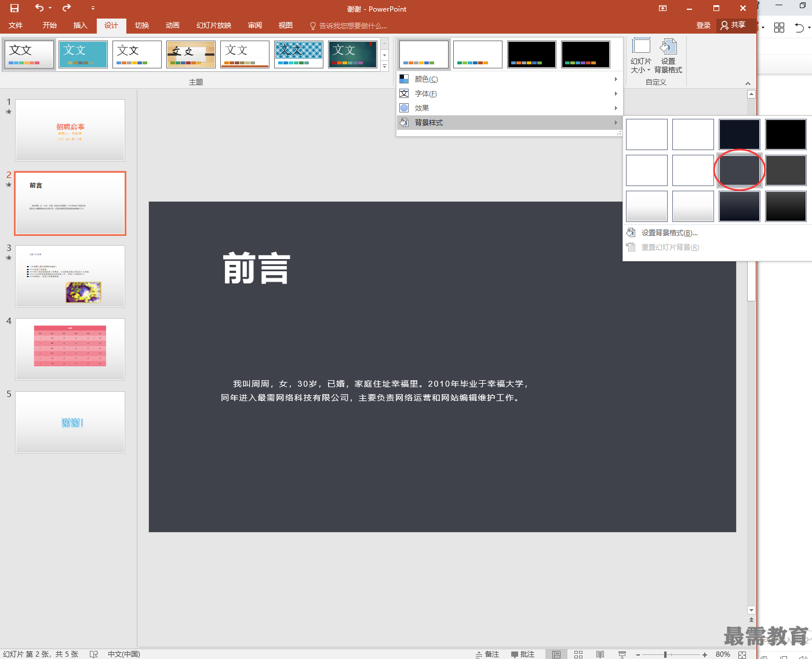Click the 告诉我您想要做什么 search box

348,26
